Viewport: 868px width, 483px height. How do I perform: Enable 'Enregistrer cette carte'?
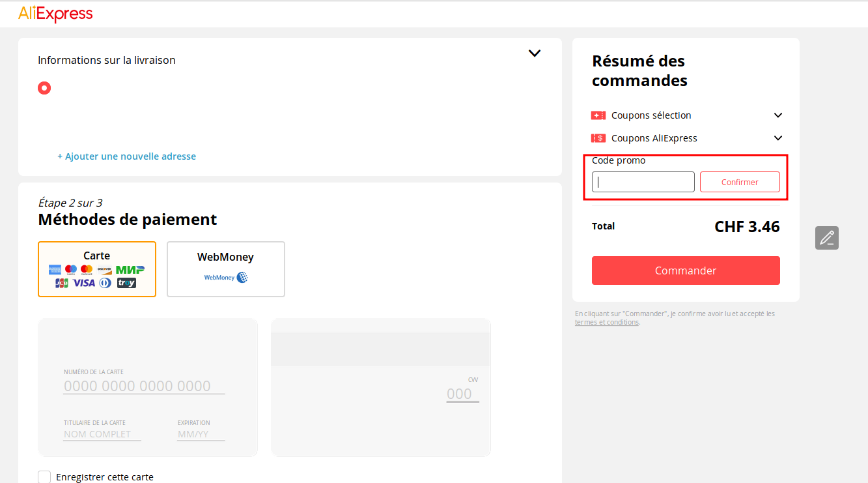click(44, 476)
